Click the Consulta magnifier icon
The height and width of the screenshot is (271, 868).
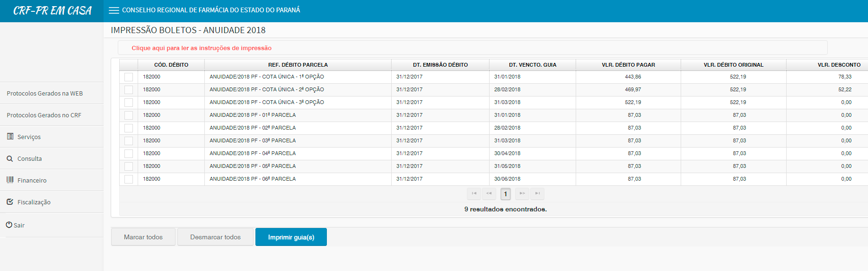[x=10, y=159]
